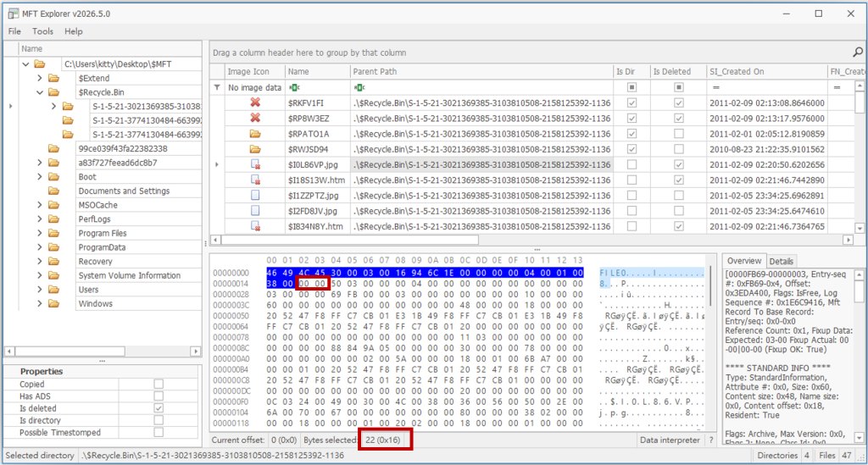This screenshot has height=465, width=868.
Task: Click folder icon next to MSOCache
Action: coord(53,205)
